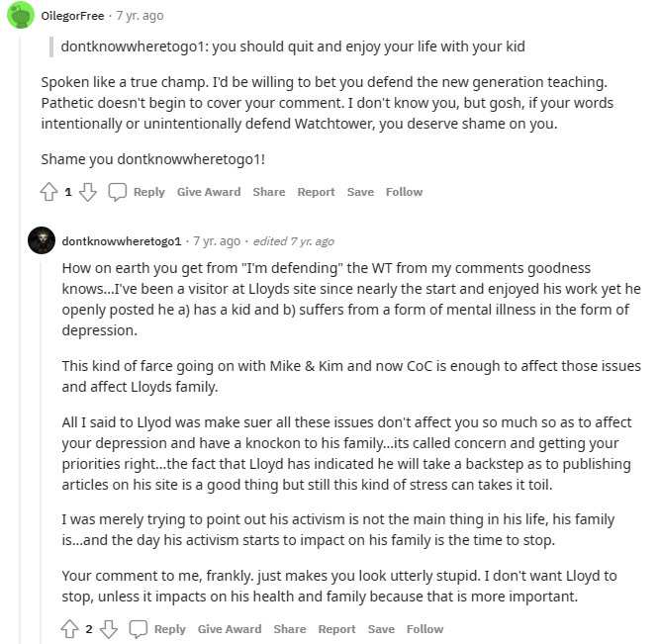
Task: Report dontknowwheretogo1's reply
Action: 336,629
